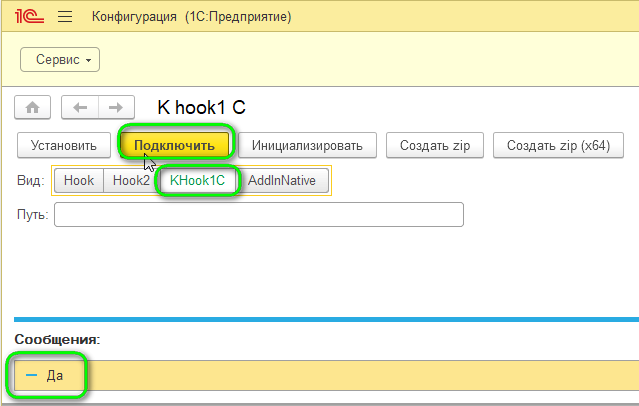Click the Создать zip (x64) button
This screenshot has width=639, height=406.
point(558,145)
